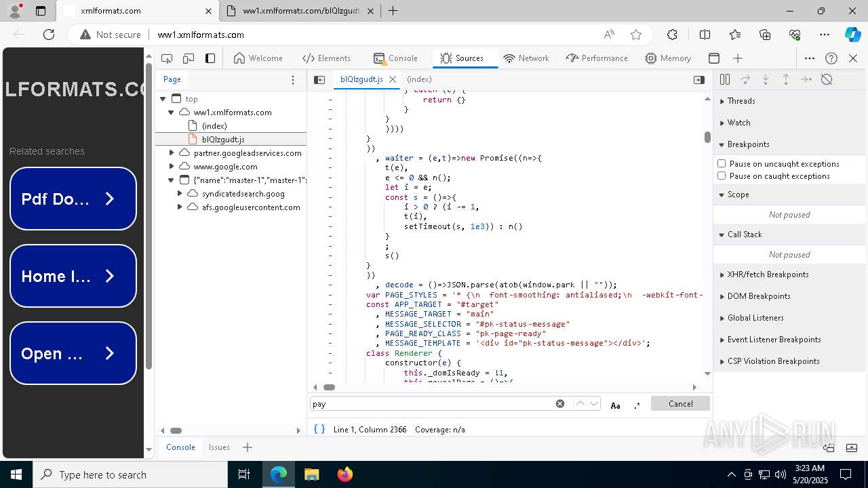Open DevTools help icon

(831, 58)
